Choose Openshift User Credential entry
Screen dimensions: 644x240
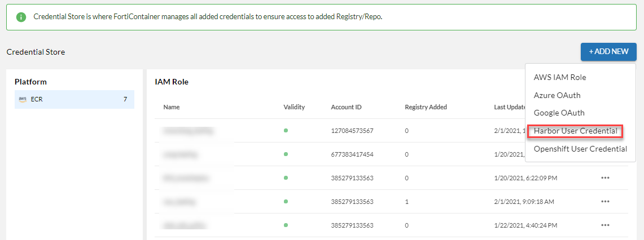(x=580, y=149)
